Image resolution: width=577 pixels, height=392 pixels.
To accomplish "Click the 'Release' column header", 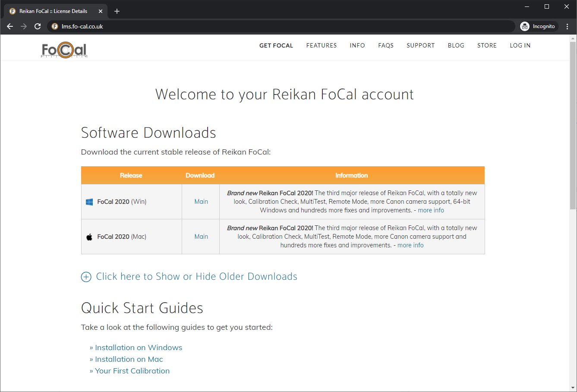I will pos(131,175).
